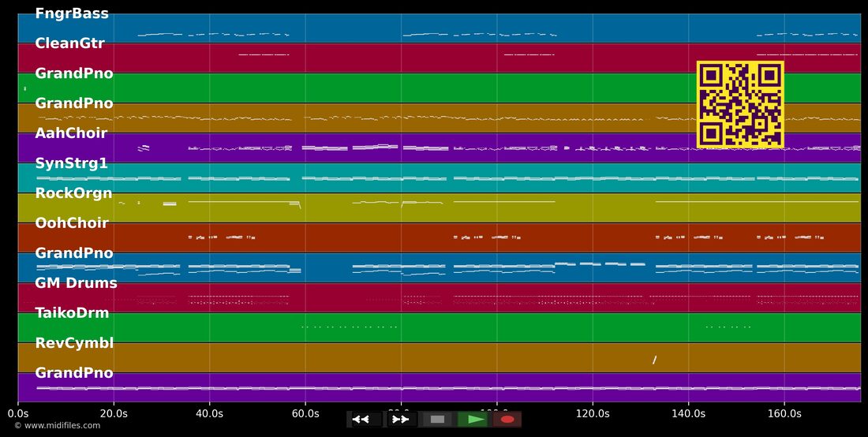Select the RockOrgn track label
868x437 pixels.
pyautogui.click(x=73, y=193)
